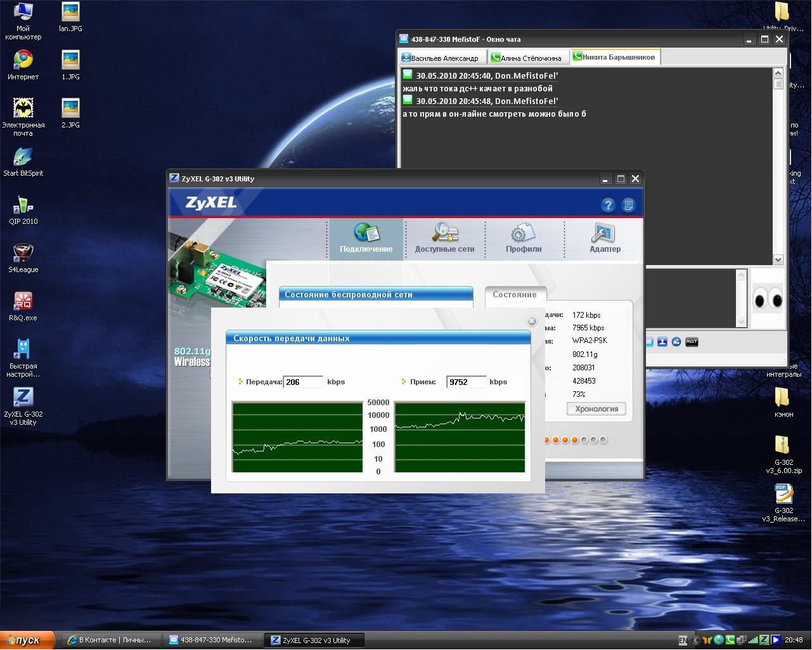This screenshot has height=650, width=812.
Task: Select the 2.JPG desktop file
Action: tap(71, 114)
